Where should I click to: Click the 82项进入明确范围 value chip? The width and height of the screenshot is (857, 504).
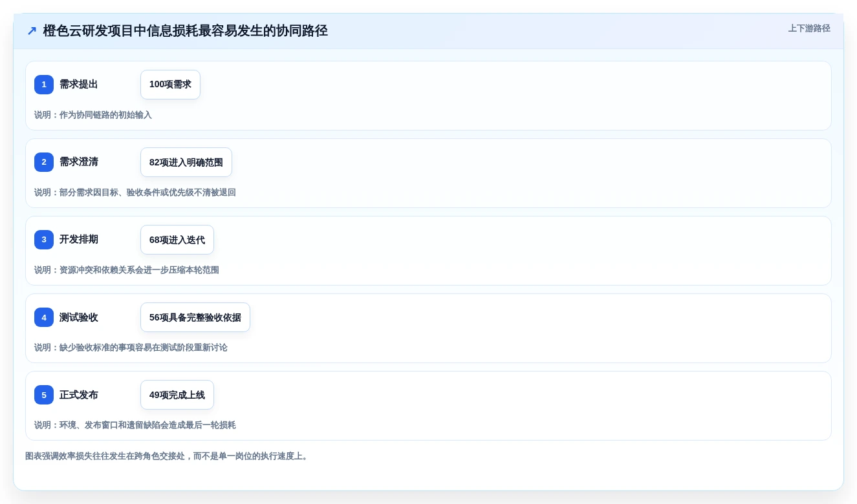[186, 162]
